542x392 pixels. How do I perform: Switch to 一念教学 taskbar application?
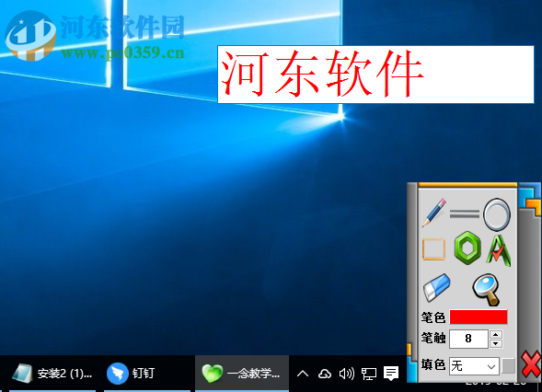point(242,374)
